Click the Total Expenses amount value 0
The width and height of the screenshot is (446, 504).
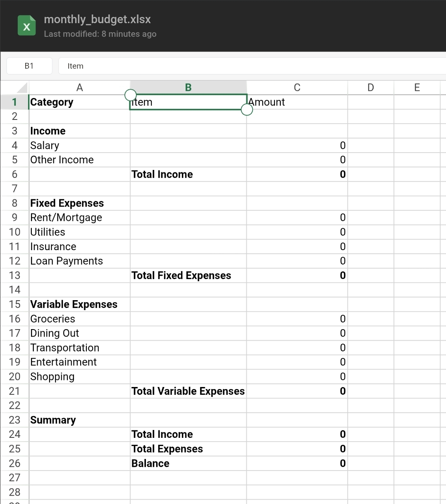pos(343,449)
